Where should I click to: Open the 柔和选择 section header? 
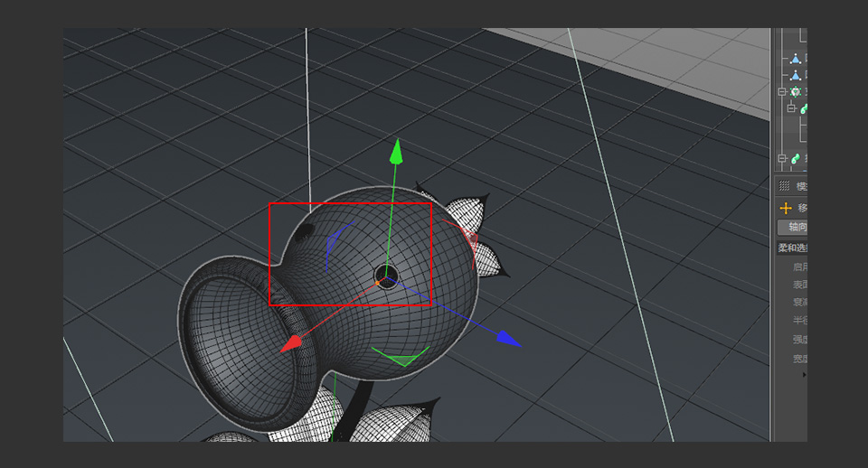point(793,248)
